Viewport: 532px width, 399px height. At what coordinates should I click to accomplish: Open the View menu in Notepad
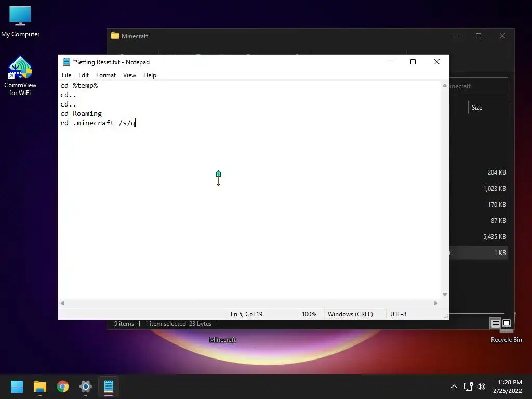click(x=129, y=75)
